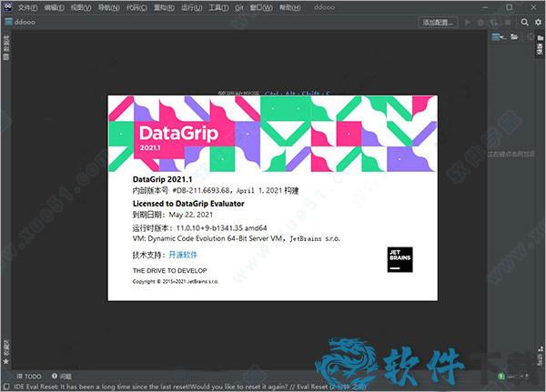Open IDE settings gear icon
Screen dimensions: 546x392
tap(538, 22)
